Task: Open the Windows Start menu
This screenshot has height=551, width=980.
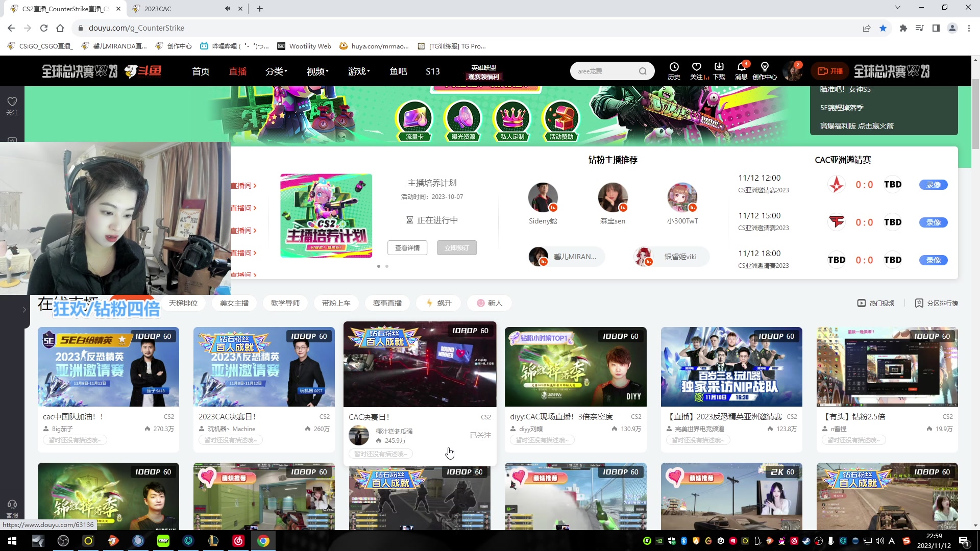Action: pos(12,541)
